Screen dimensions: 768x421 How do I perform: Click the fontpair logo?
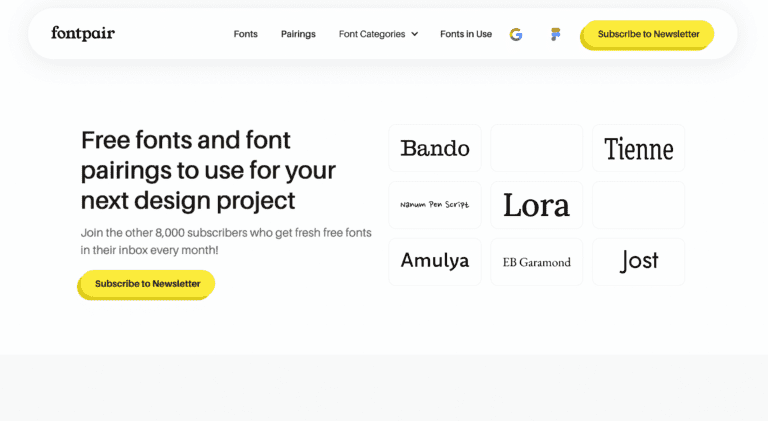[x=83, y=34]
